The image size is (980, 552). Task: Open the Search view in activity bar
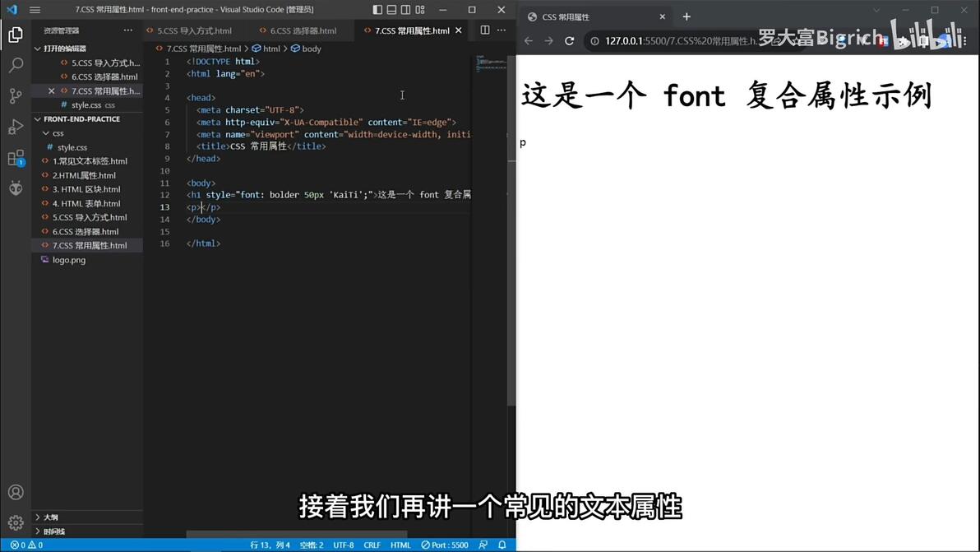[16, 65]
